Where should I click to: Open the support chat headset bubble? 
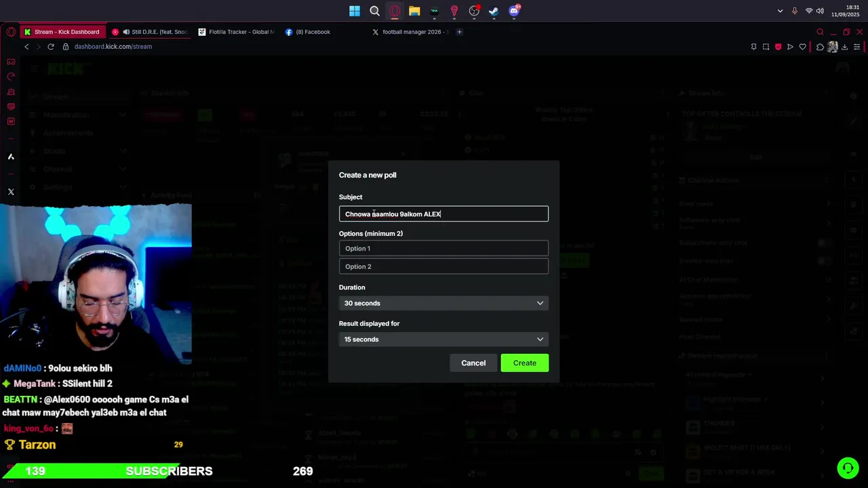click(x=848, y=468)
